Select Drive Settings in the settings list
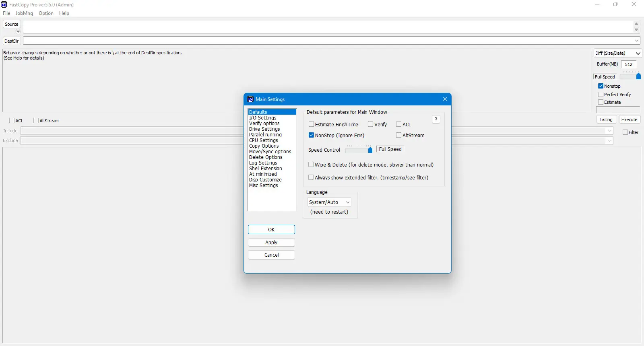This screenshot has width=644, height=346. (272, 129)
